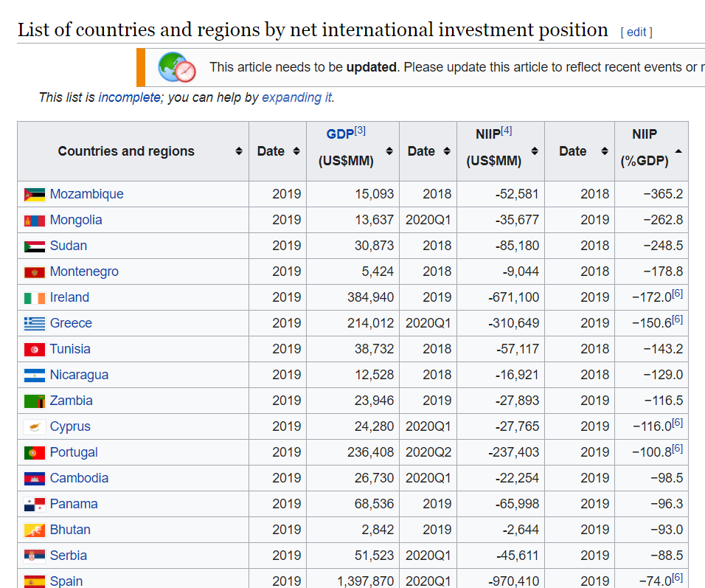Viewport: 705px width, 588px height.
Task: Click the 'expanding it' link
Action: (296, 97)
